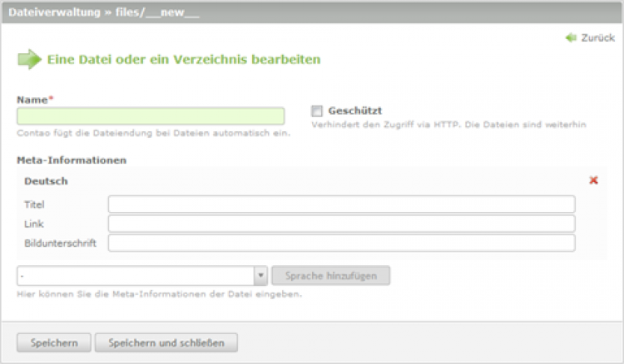Click into the Titel text field
The height and width of the screenshot is (364, 624).
341,204
